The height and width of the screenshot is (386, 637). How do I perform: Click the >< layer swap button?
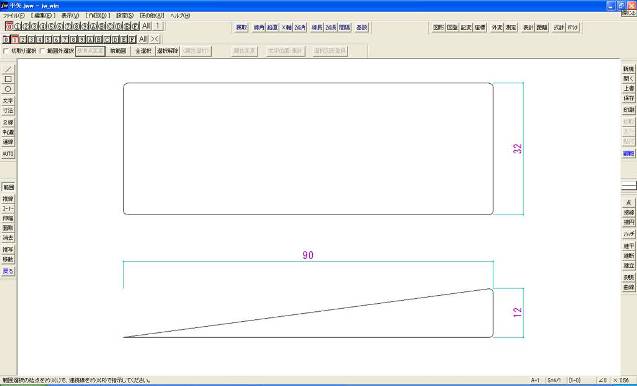pyautogui.click(x=155, y=39)
